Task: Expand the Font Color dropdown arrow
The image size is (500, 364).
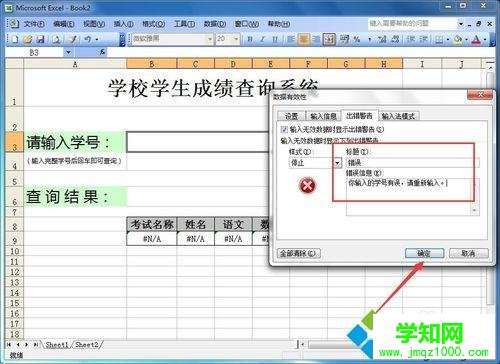Action: [x=485, y=40]
